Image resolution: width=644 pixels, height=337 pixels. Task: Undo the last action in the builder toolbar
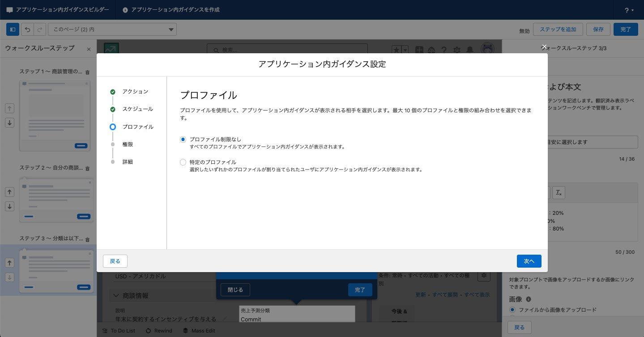(27, 29)
